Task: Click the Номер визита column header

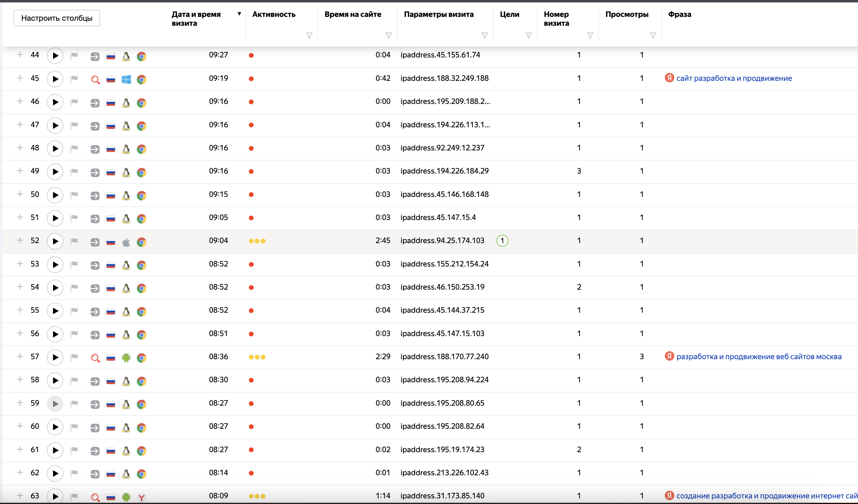Action: 556,18
